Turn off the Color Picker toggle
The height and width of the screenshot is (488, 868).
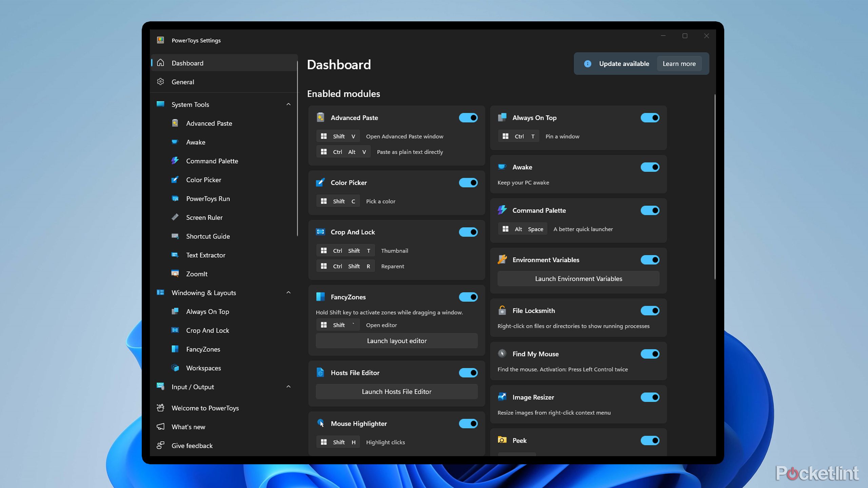point(468,183)
